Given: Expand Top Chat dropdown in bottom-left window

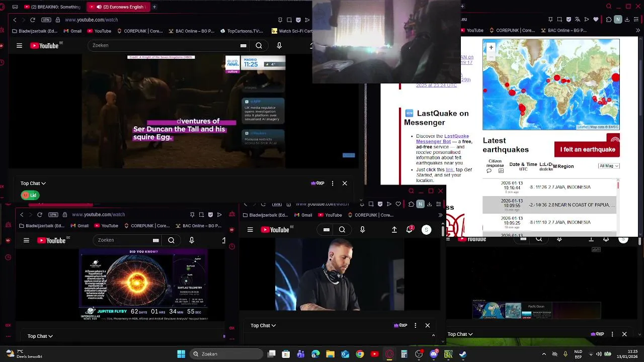Looking at the screenshot, I should click(x=40, y=336).
